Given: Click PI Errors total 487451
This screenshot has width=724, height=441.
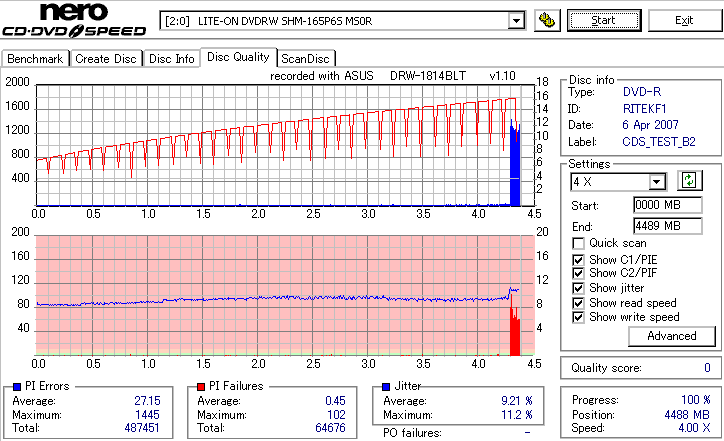Looking at the screenshot, I should [142, 428].
